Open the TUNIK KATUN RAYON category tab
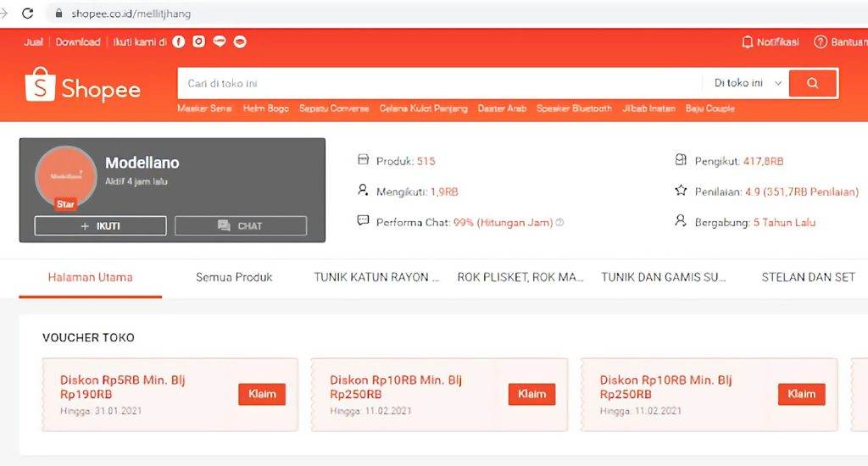Image resolution: width=868 pixels, height=466 pixels. tap(376, 277)
